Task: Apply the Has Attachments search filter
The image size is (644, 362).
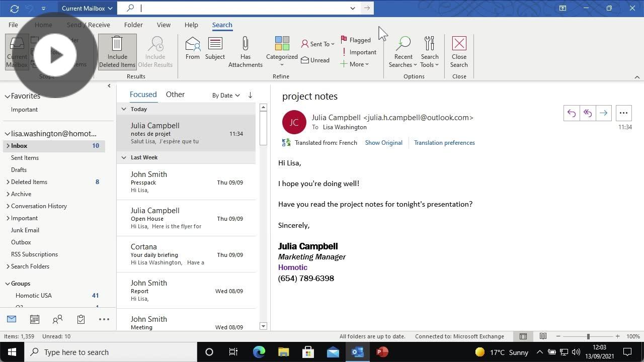Action: [245, 50]
